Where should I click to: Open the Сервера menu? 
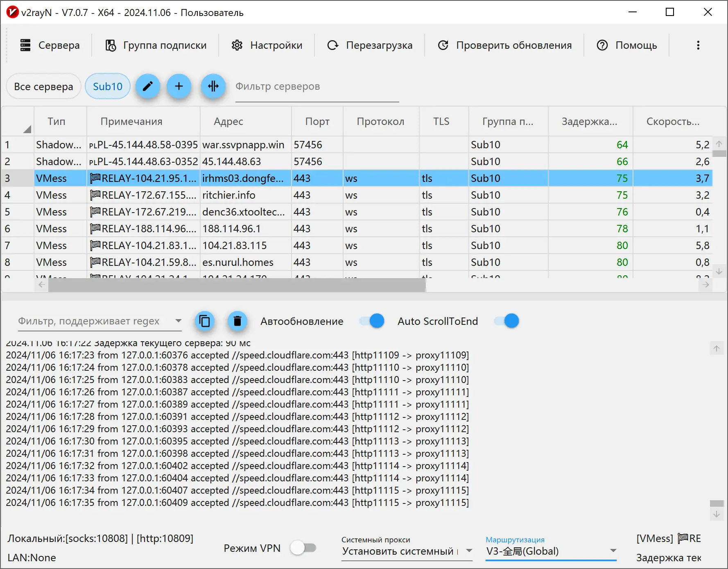50,45
